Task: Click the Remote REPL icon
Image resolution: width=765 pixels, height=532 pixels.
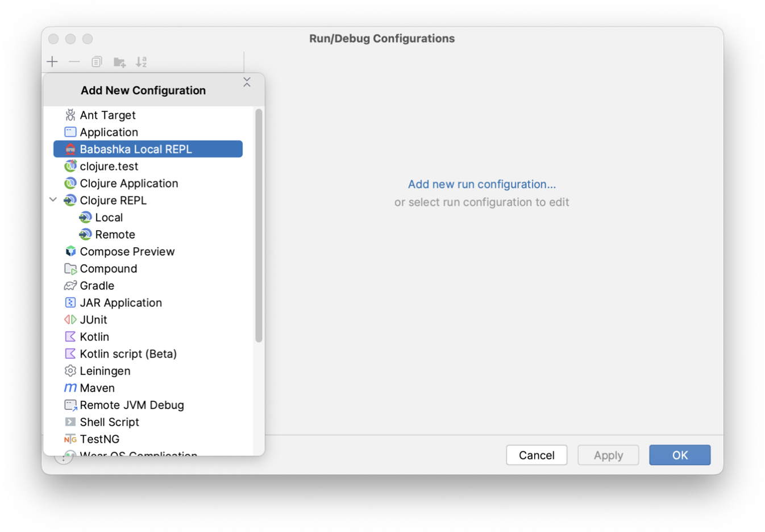Action: 85,234
